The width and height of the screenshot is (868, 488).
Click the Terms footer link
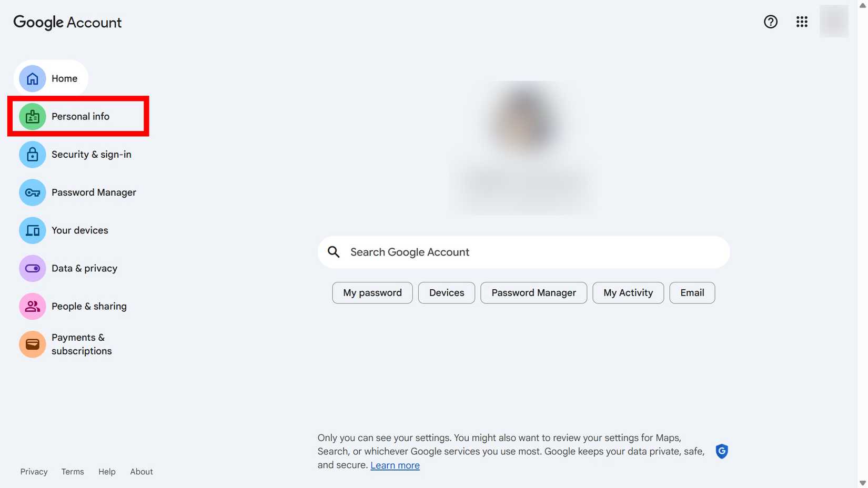(72, 471)
